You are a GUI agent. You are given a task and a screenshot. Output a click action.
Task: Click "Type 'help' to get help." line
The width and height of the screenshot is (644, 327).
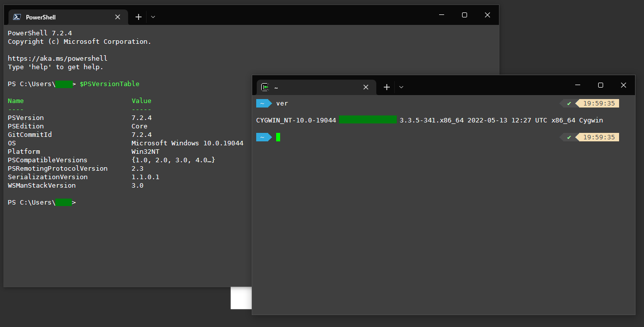pos(56,67)
